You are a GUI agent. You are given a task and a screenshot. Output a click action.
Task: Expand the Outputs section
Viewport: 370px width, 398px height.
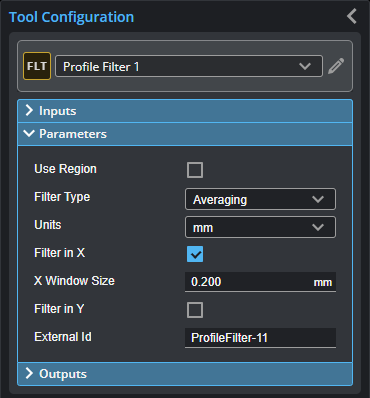click(x=185, y=374)
